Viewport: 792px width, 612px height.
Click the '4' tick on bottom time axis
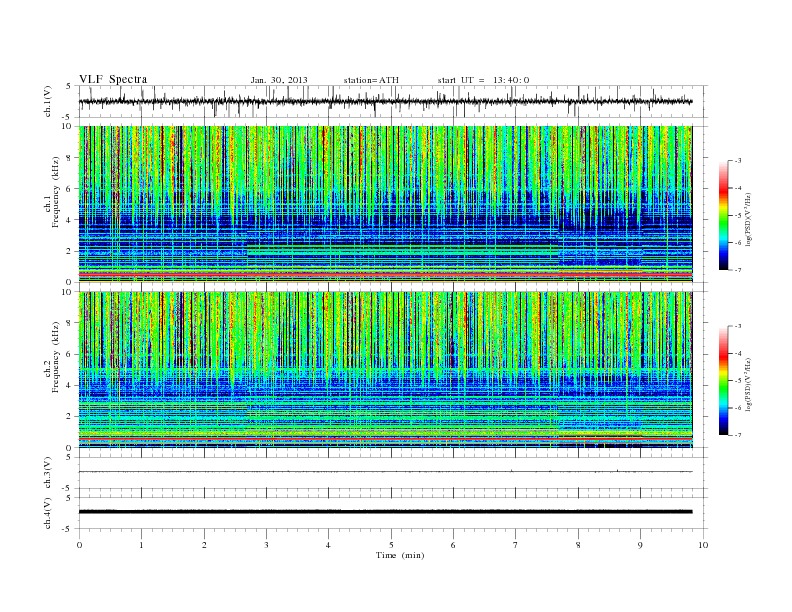[x=329, y=545]
